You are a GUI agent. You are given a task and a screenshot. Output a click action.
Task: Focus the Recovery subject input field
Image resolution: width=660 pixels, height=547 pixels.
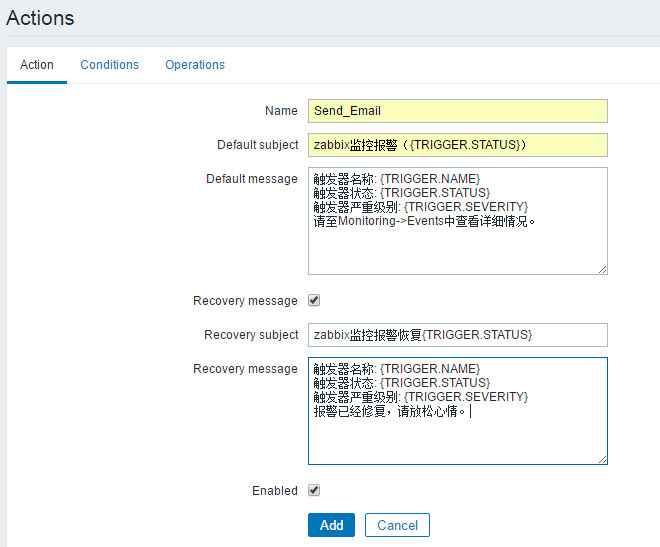(x=457, y=335)
